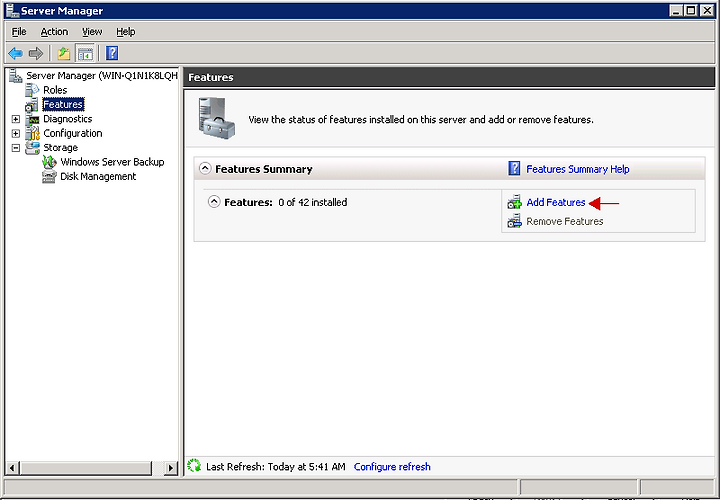
Task: Select Diagnostics in the console tree
Action: click(x=68, y=119)
